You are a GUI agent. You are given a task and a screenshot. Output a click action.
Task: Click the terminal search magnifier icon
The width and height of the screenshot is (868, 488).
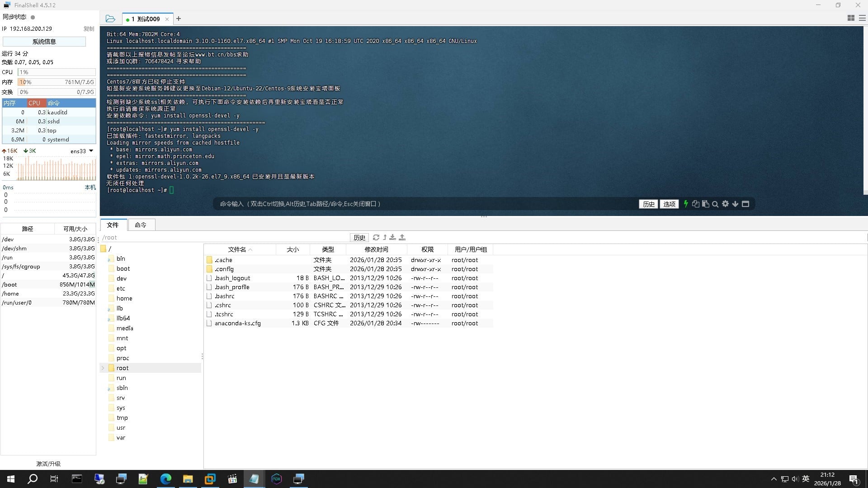pos(715,204)
